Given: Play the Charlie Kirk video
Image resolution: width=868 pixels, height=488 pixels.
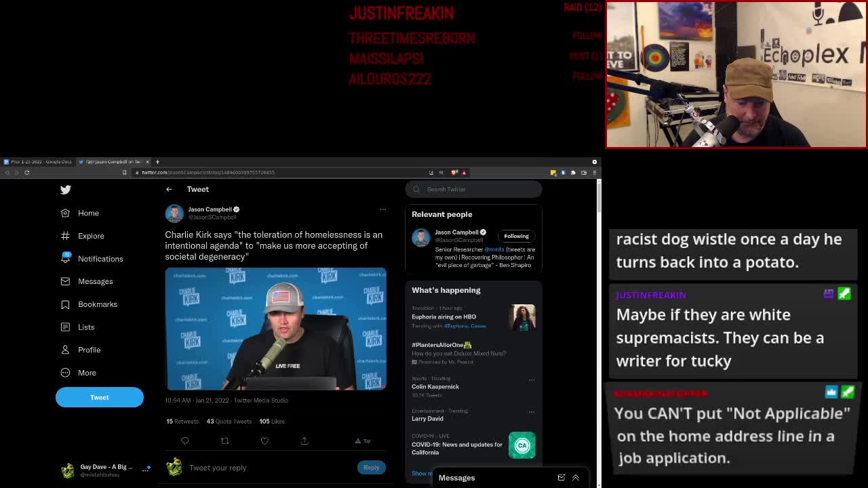Looking at the screenshot, I should click(275, 329).
